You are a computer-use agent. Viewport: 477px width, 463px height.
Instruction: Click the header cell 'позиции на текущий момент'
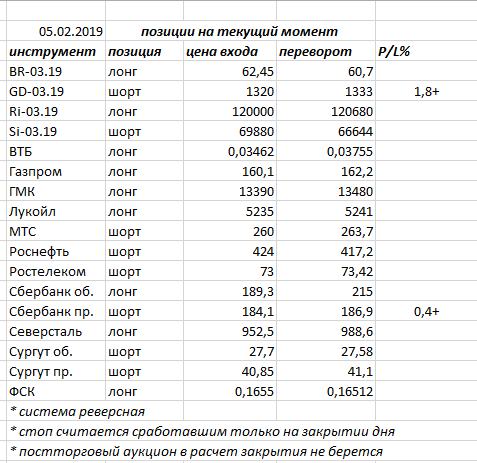[240, 31]
